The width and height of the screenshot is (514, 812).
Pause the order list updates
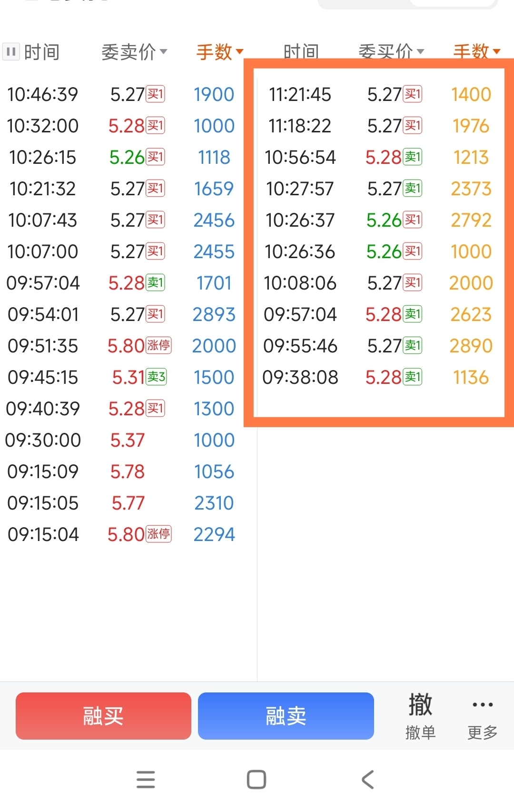[10, 51]
